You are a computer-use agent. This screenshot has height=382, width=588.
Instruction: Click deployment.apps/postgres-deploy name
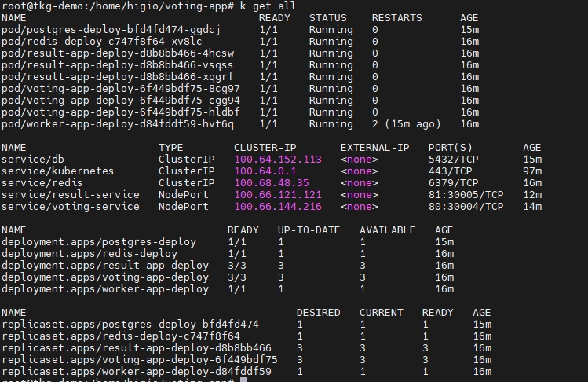98,241
